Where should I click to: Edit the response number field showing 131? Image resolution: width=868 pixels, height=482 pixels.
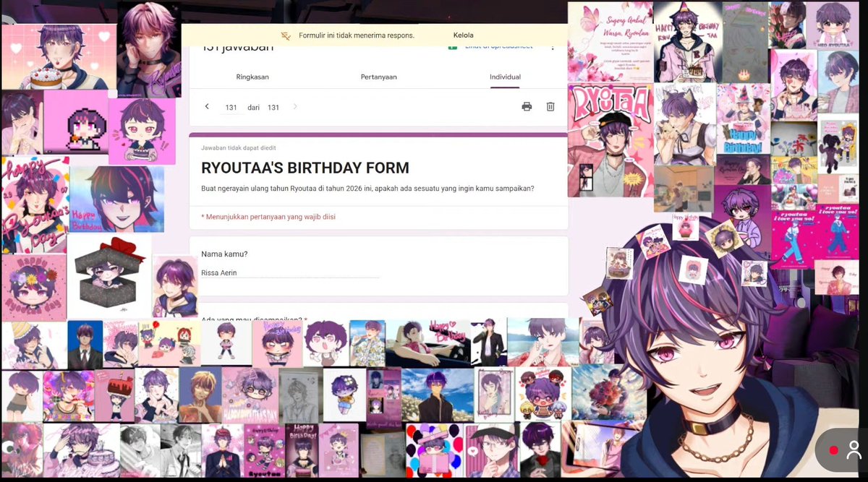coord(231,107)
